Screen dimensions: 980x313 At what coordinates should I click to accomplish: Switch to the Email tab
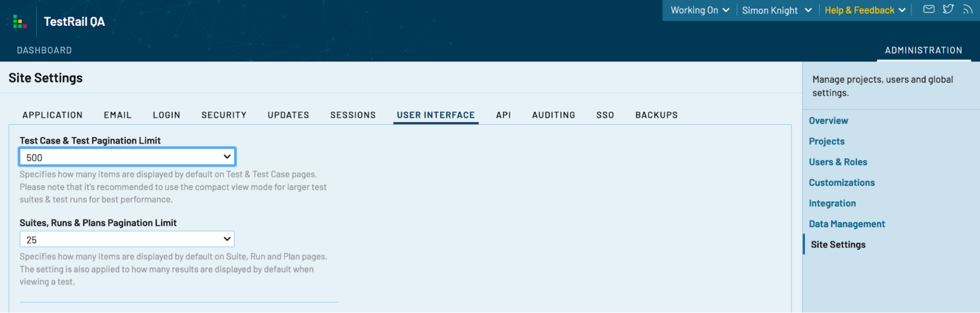pyautogui.click(x=118, y=115)
